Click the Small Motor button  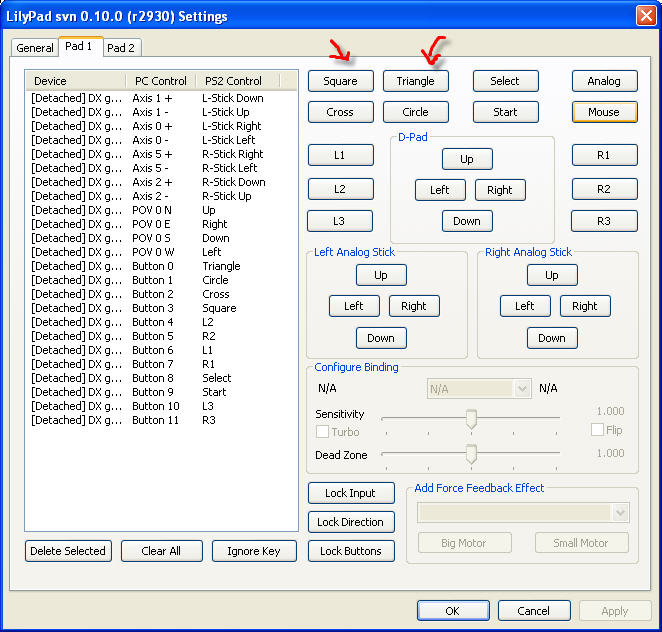[x=582, y=542]
